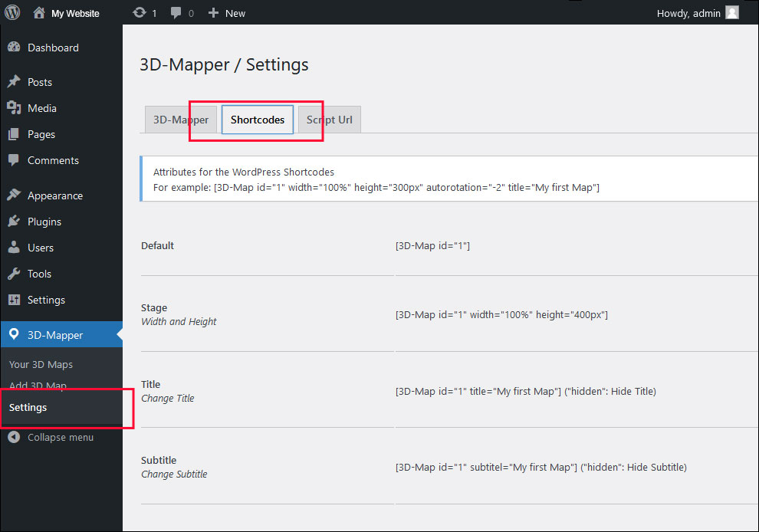The width and height of the screenshot is (759, 532).
Task: Click the Comments speech bubble sidebar icon
Action: (x=14, y=159)
